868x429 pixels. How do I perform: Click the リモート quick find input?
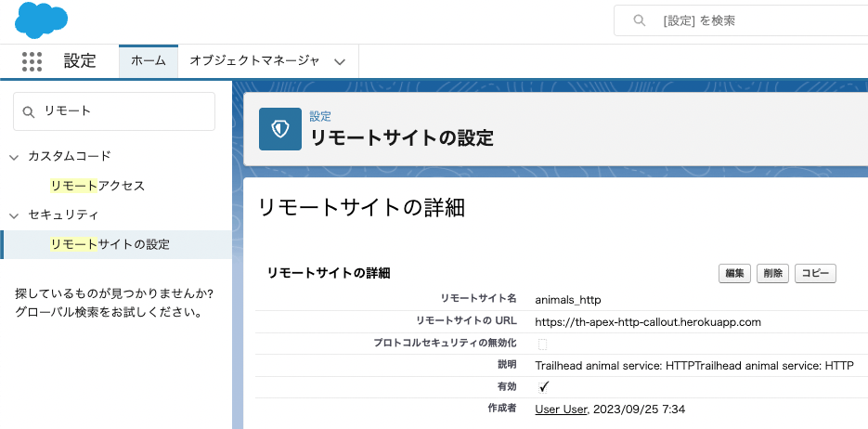114,111
